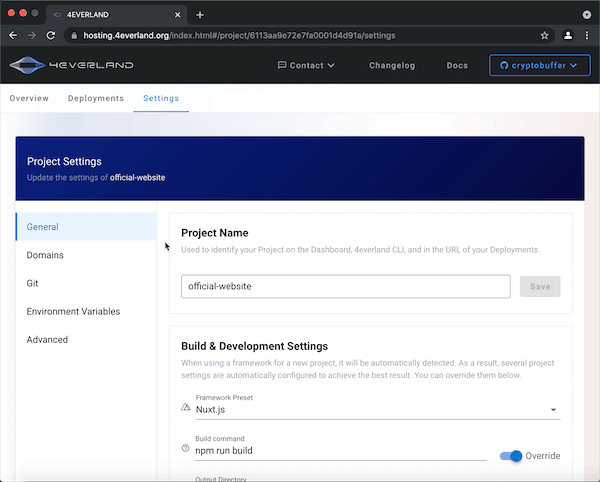Click the Build command help icon
Image resolution: width=600 pixels, height=482 pixels.
(x=186, y=448)
